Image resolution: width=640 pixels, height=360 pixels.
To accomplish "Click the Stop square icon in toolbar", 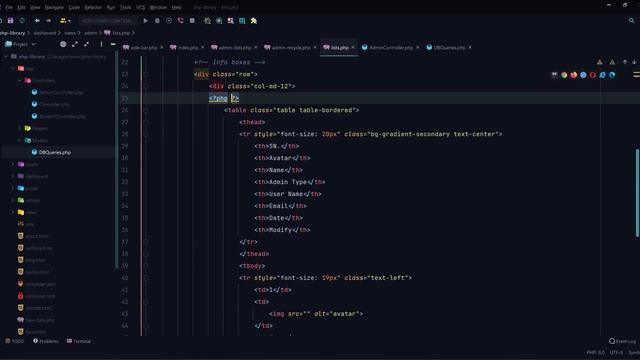I will 192,20.
